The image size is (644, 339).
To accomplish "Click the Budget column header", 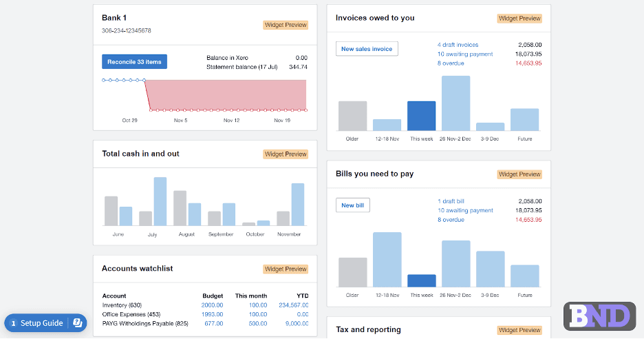I will (213, 296).
